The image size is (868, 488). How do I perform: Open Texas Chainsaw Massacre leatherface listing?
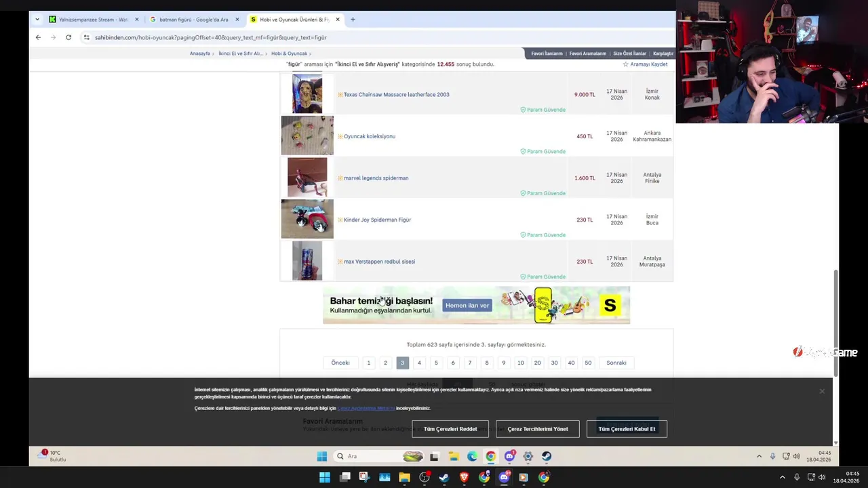click(x=396, y=95)
